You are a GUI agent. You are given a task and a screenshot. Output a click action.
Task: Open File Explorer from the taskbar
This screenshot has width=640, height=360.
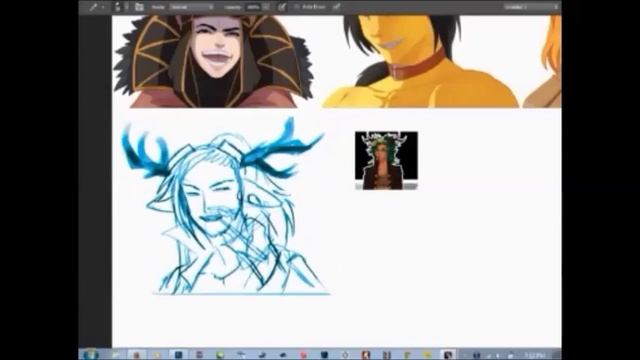pos(116,355)
